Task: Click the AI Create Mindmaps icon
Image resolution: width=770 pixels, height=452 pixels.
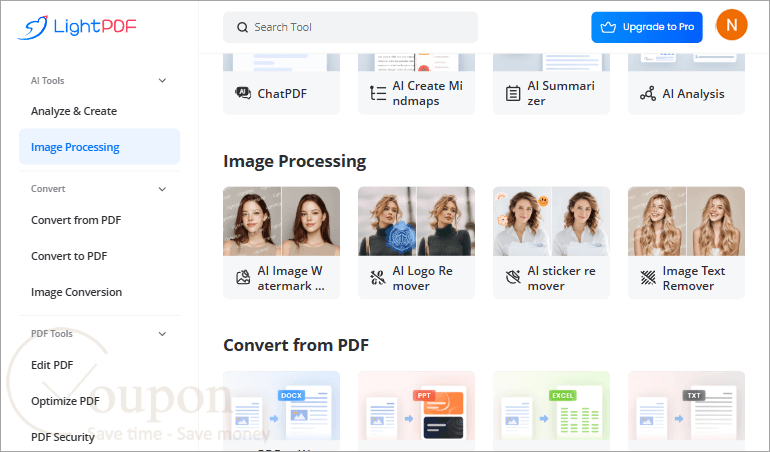Action: (378, 93)
